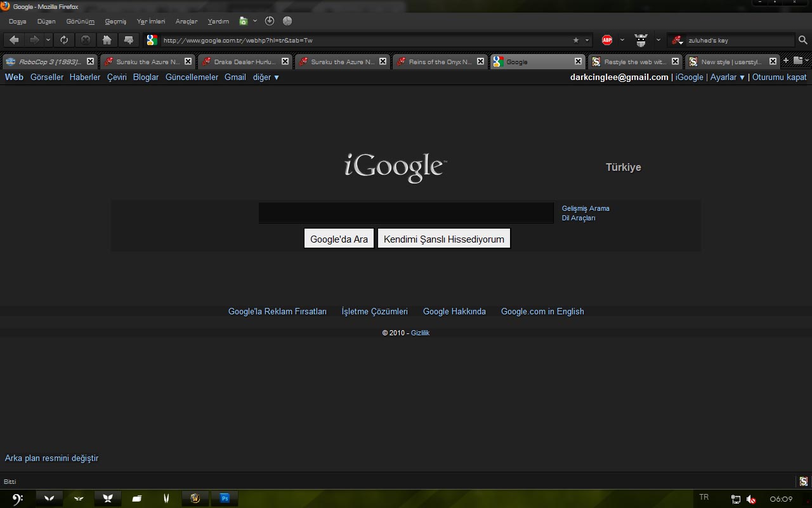Switch to the Restyle the web tab
Screen dimensions: 812x508
[634, 62]
